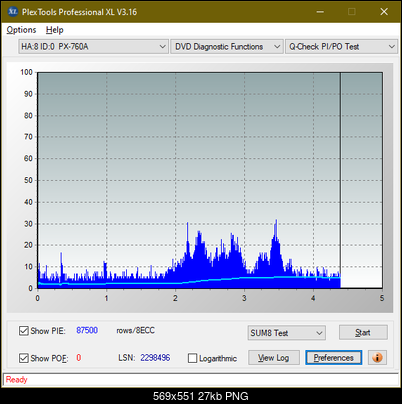Expand the SUM8 Test dropdown
The image size is (402, 404).
(x=287, y=333)
